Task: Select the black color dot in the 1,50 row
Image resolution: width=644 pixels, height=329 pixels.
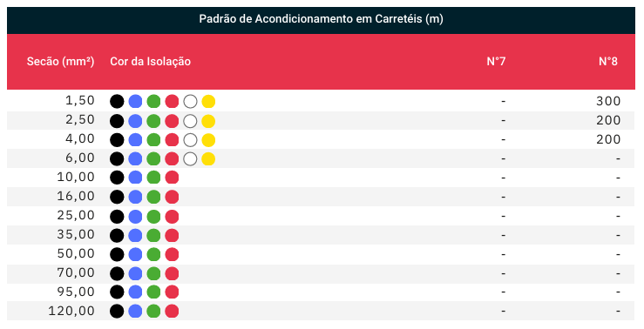Action: coord(117,101)
